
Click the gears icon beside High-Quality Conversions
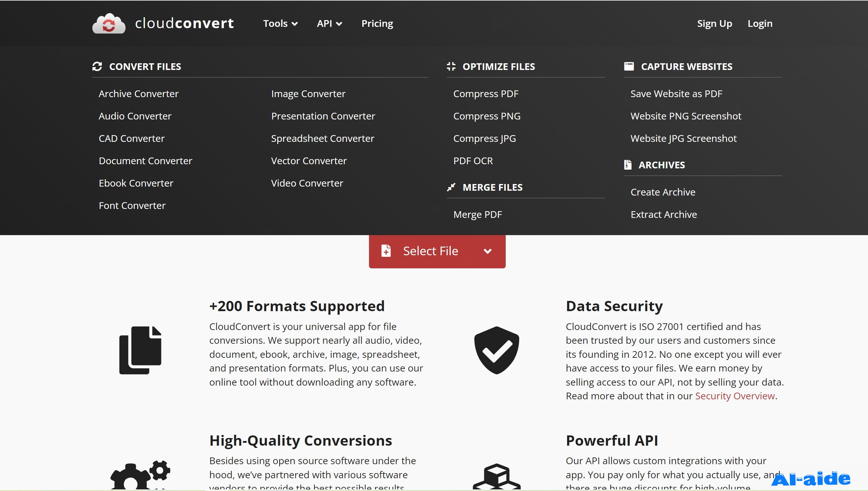140,475
